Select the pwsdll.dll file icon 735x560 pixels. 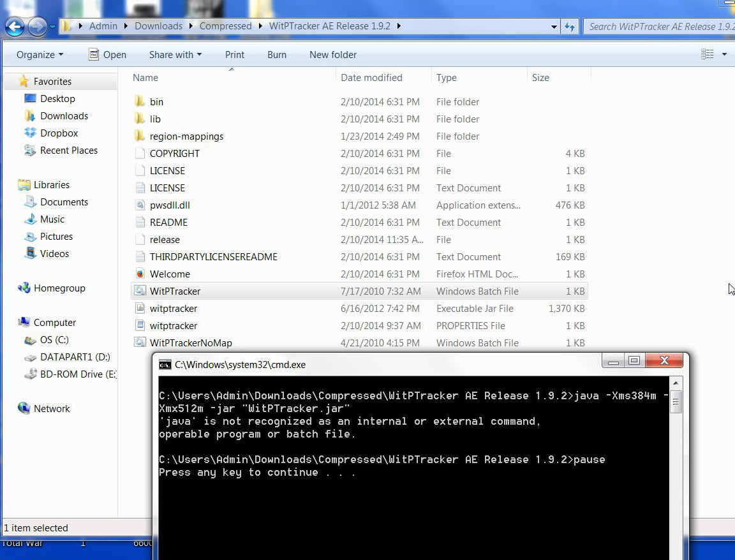tap(139, 205)
